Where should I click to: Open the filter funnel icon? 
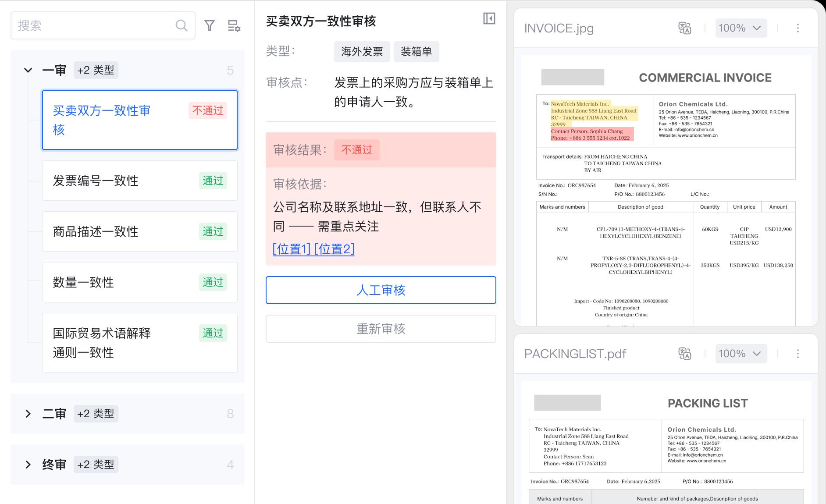point(210,25)
